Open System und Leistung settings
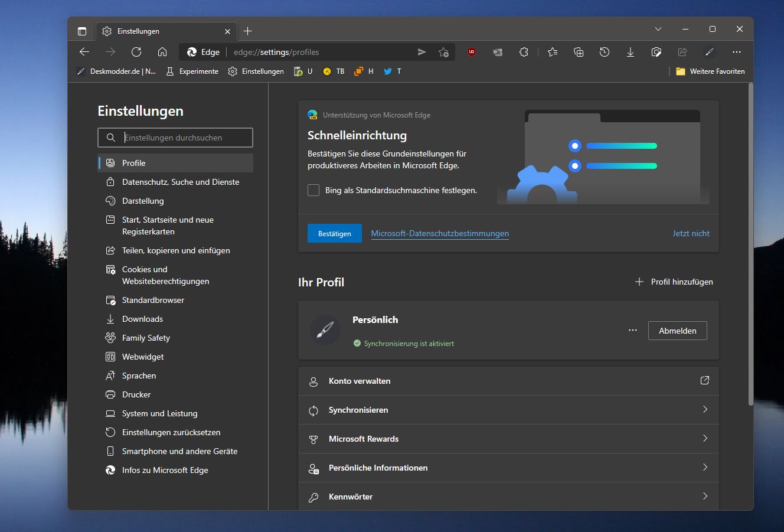 click(x=175, y=413)
